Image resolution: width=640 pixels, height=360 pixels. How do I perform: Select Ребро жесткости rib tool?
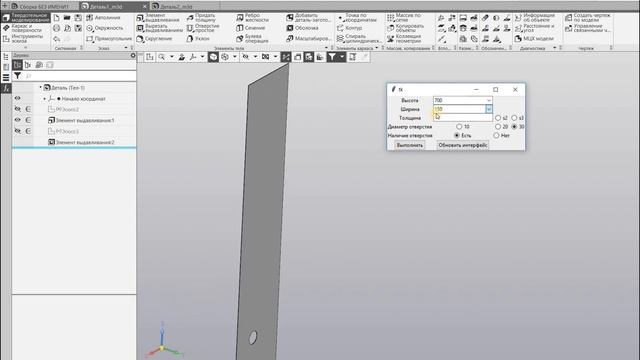point(252,18)
